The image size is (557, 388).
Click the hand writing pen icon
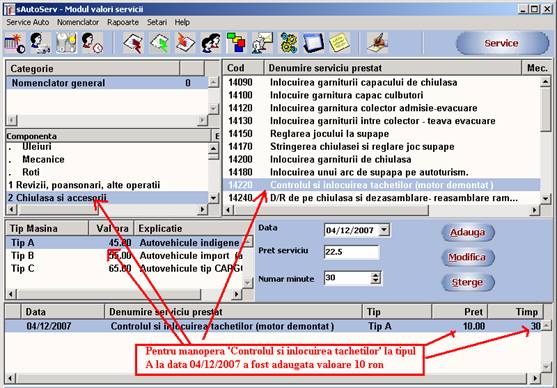[x=378, y=43]
